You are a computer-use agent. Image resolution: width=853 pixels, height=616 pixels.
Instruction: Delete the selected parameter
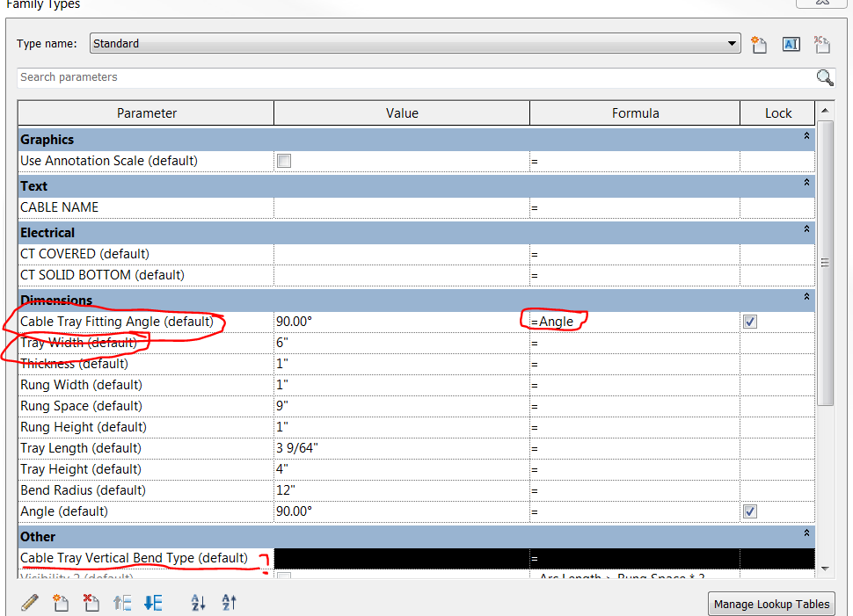pos(91,603)
